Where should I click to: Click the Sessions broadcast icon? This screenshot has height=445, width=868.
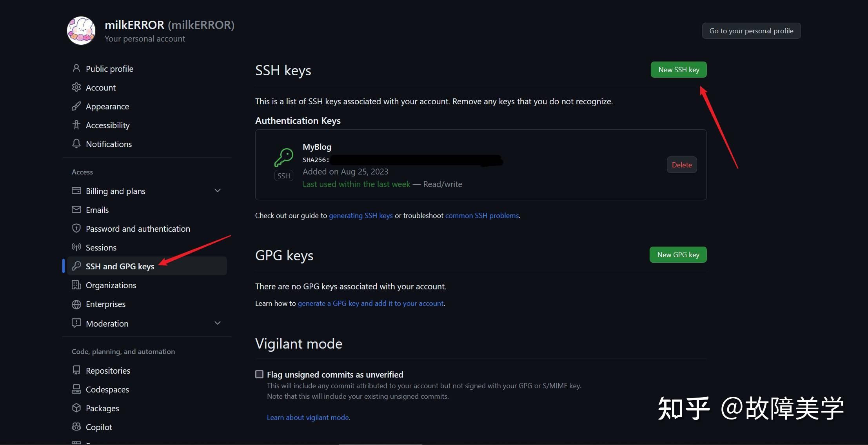[76, 247]
